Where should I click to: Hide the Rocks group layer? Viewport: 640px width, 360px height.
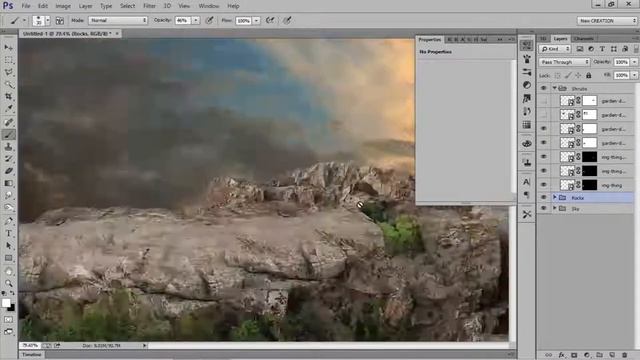[544, 198]
